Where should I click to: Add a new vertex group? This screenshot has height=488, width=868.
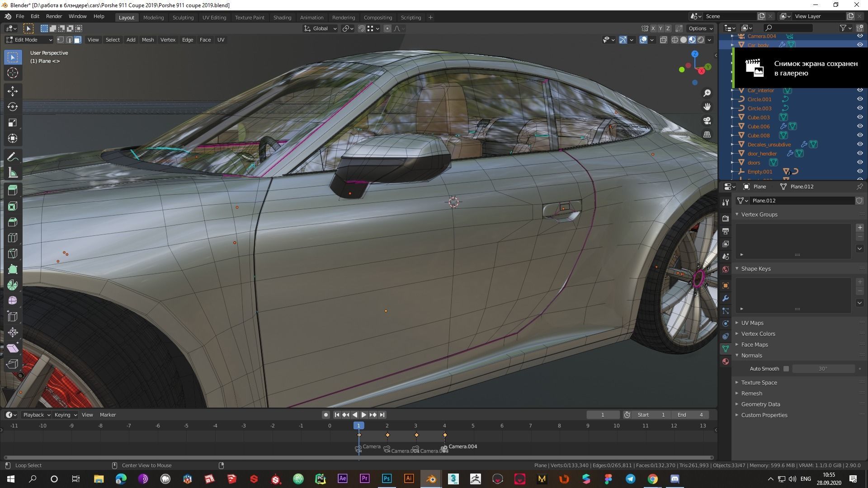click(860, 228)
